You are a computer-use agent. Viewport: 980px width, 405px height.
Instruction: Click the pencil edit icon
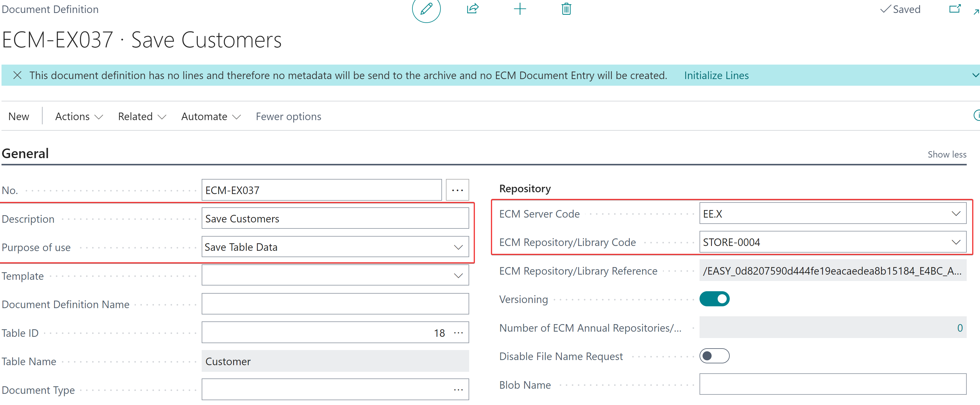426,8
